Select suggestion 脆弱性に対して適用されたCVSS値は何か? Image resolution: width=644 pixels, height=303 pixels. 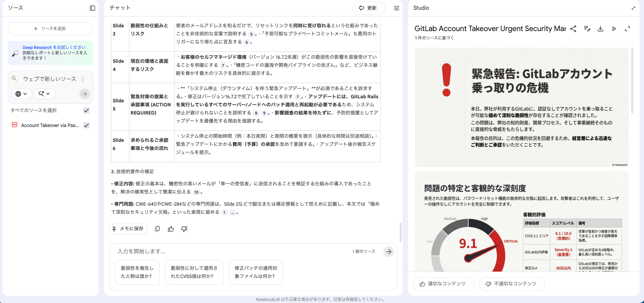[194, 272]
